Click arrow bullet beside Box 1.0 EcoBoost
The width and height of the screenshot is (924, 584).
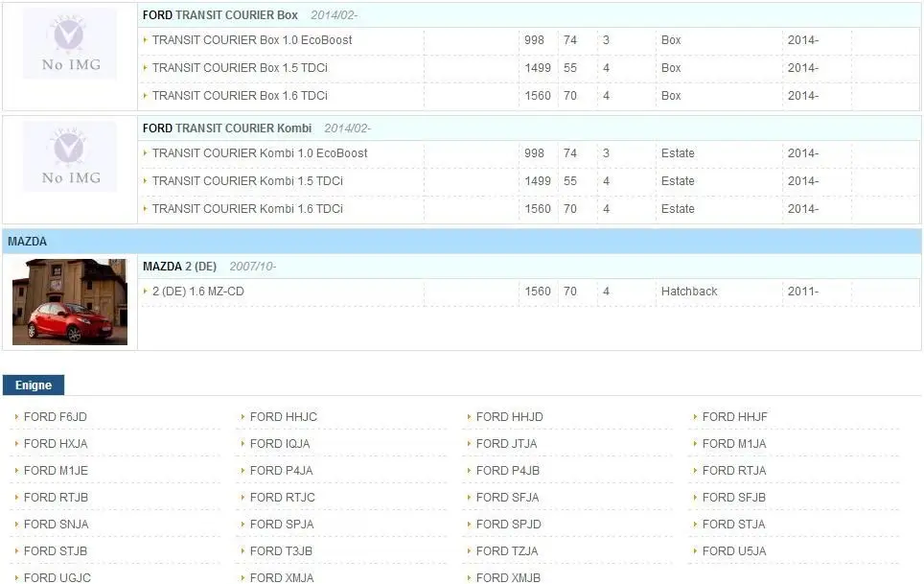point(145,40)
